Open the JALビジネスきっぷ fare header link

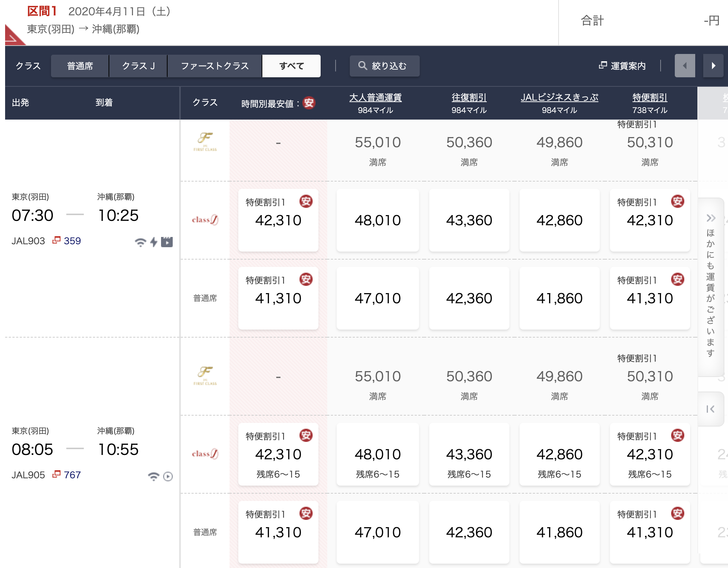coord(559,97)
